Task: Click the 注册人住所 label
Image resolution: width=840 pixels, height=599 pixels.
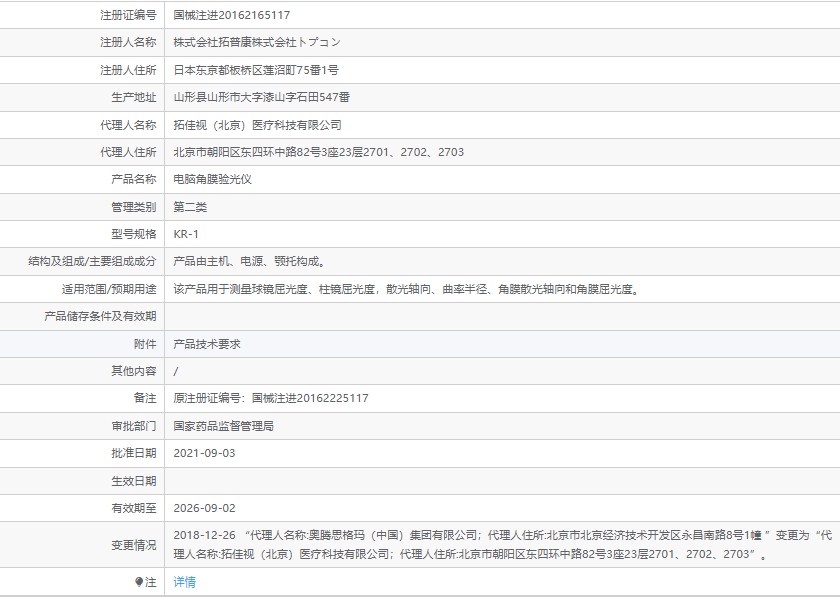Action: pos(128,70)
